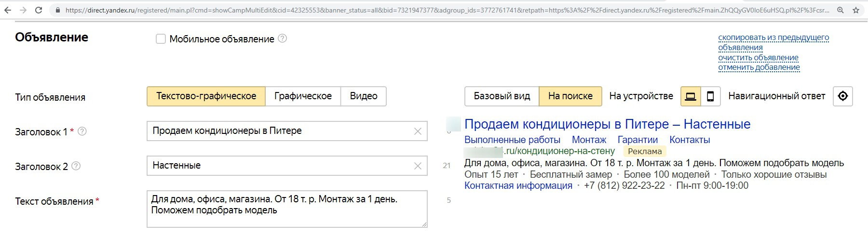
Task: Click the phone number +7 (812) 922-23-22
Action: 624,186
